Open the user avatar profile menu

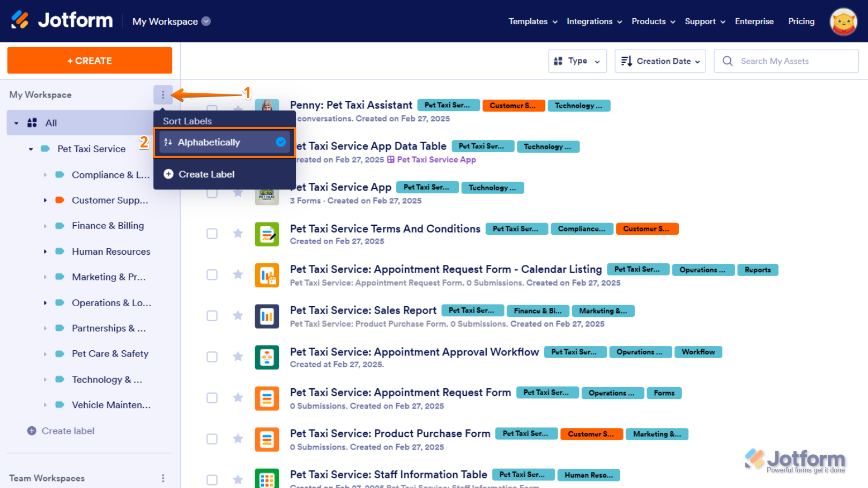coord(843,21)
